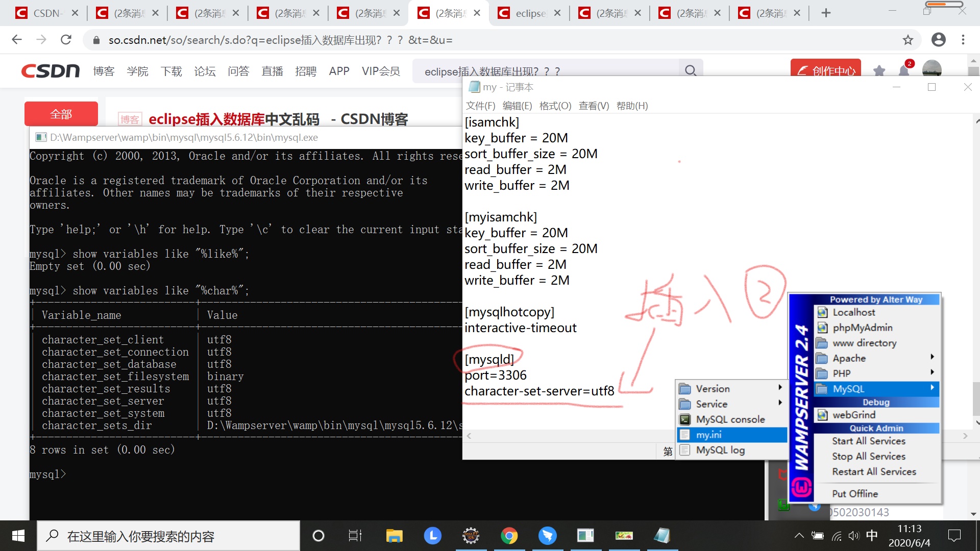Image resolution: width=980 pixels, height=551 pixels.
Task: Switch to the eclipse tab
Action: (x=528, y=13)
